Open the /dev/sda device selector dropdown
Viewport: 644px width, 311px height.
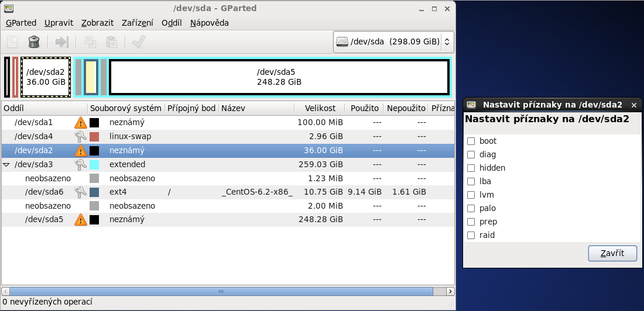click(393, 42)
